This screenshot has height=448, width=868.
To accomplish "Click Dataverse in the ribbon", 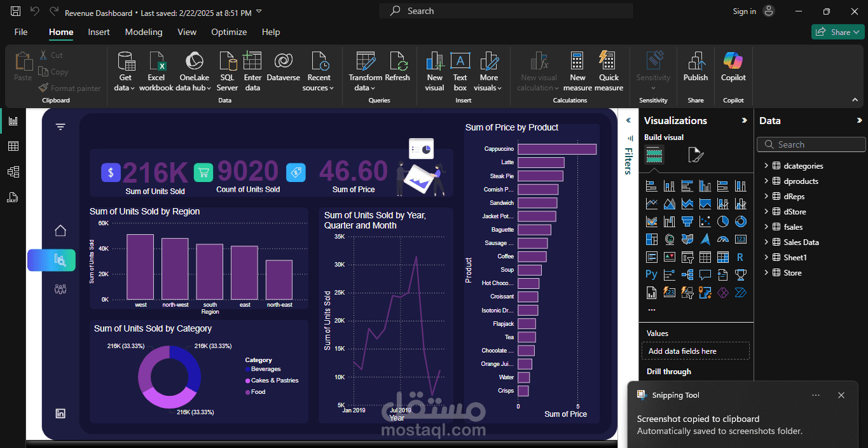I will [284, 66].
